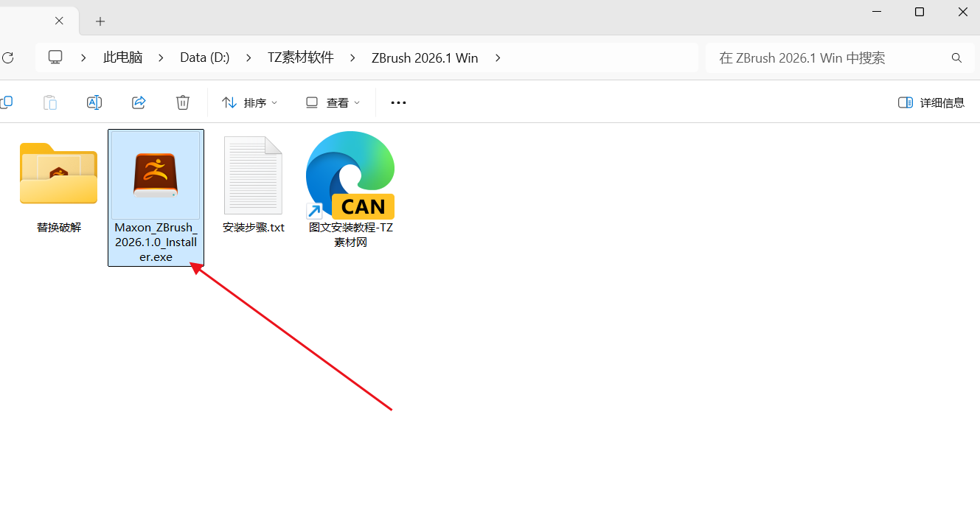980x507 pixels.
Task: Click the search magnifier icon in the search box
Action: point(956,57)
